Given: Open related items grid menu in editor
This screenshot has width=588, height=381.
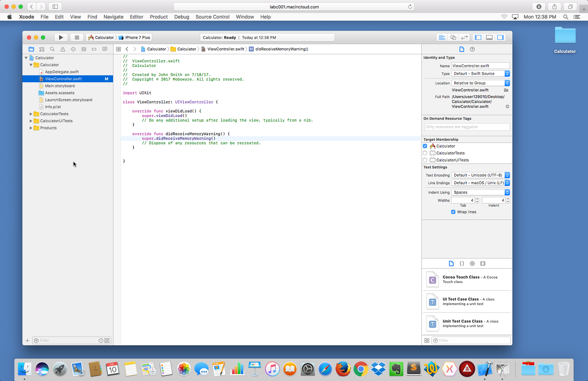Looking at the screenshot, I should (118, 49).
